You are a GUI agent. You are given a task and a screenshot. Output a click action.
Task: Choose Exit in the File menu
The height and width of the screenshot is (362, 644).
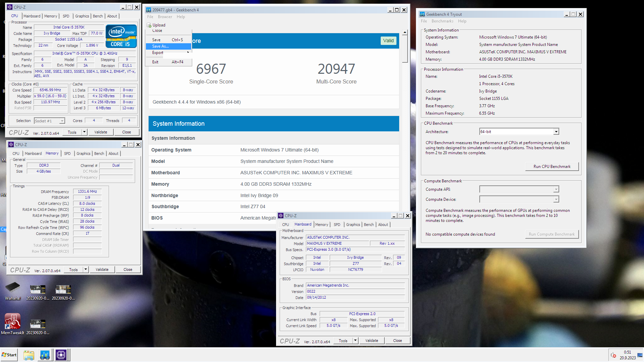(168, 62)
